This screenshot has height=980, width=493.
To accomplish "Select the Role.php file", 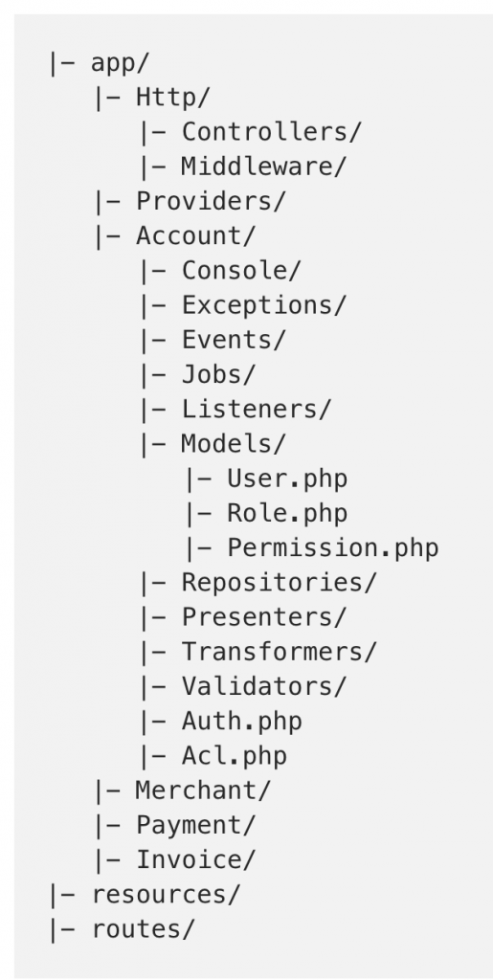I will point(287,513).
